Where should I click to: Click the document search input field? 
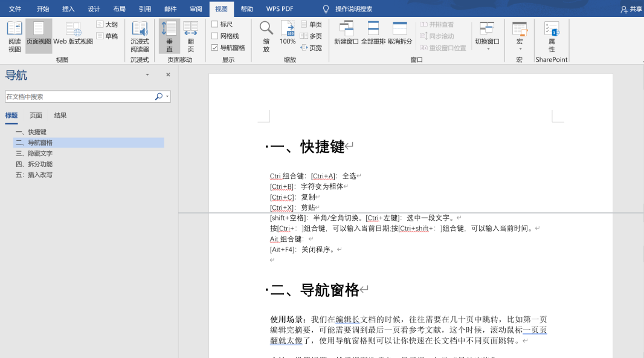point(79,97)
